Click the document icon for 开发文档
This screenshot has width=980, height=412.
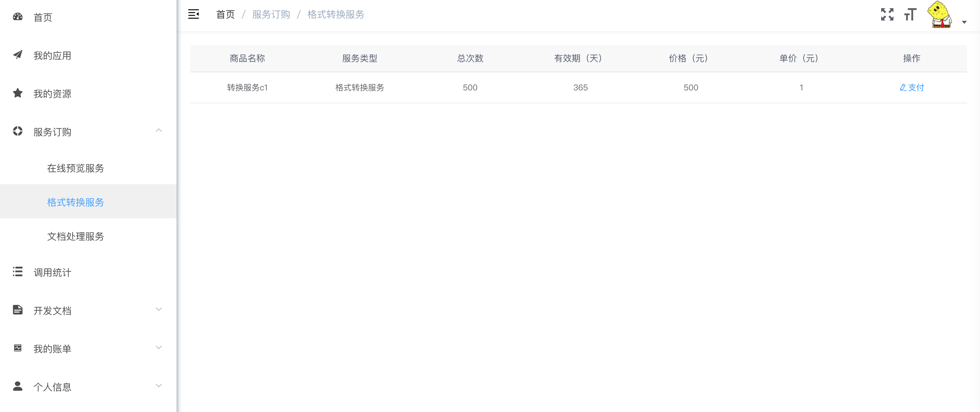tap(17, 310)
